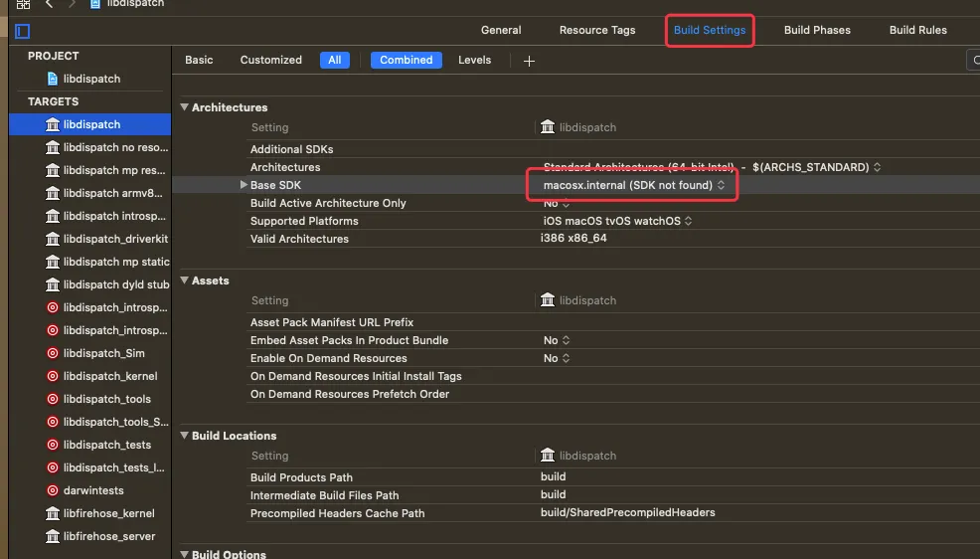Image resolution: width=980 pixels, height=559 pixels.
Task: Collapse the Build Options section
Action: 185,554
